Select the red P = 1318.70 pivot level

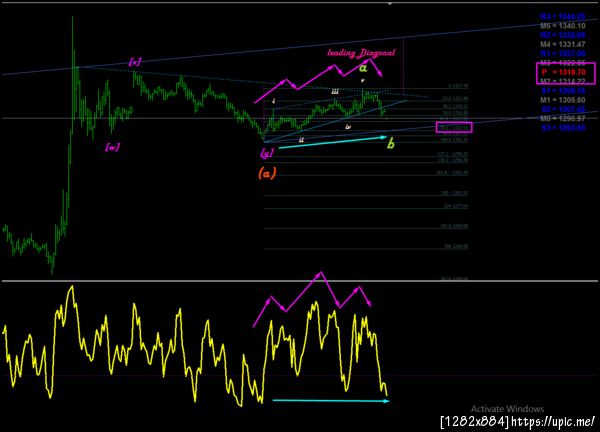pos(563,72)
